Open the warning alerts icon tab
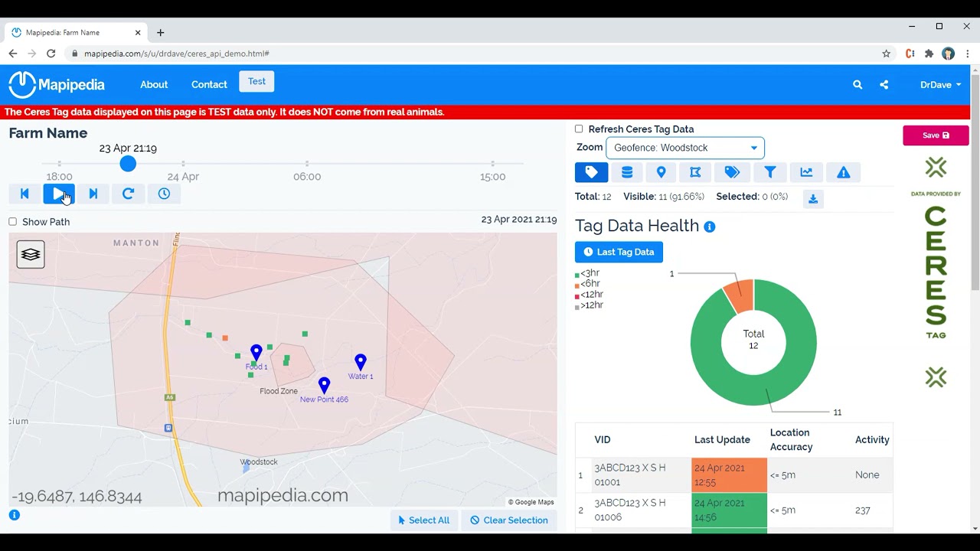This screenshot has width=980, height=551. pyautogui.click(x=844, y=172)
